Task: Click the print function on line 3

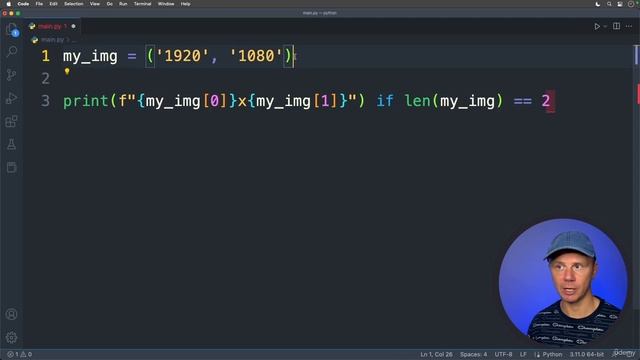Action: tap(86, 101)
